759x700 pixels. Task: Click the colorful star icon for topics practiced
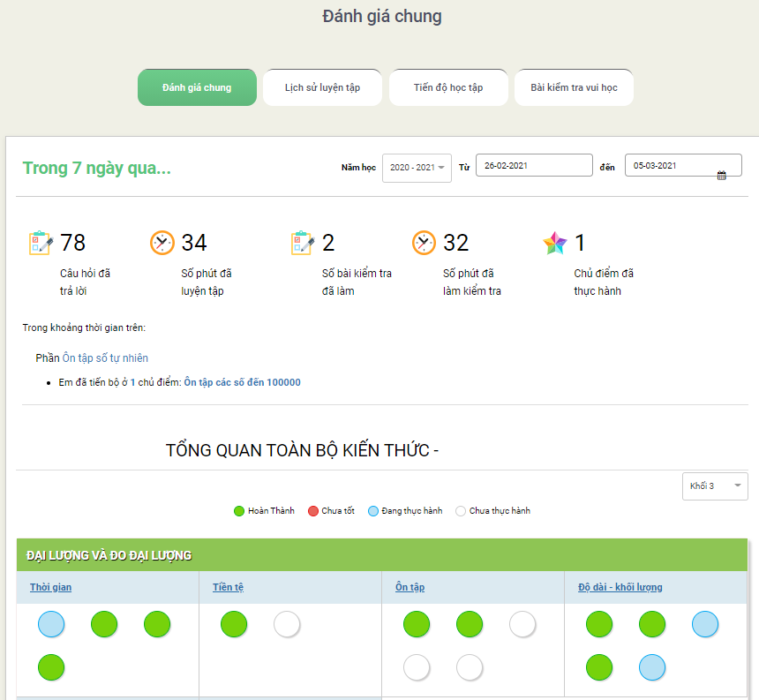point(555,243)
